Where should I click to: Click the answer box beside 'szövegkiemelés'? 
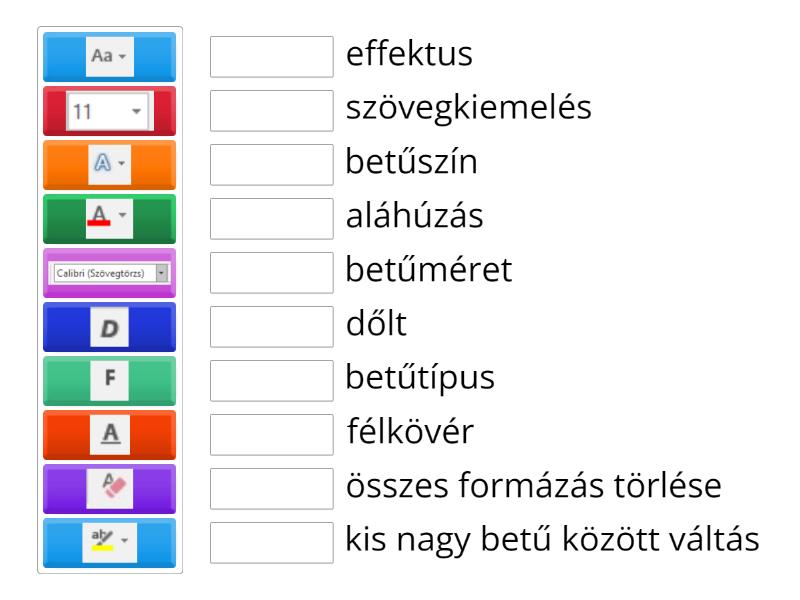point(272,111)
